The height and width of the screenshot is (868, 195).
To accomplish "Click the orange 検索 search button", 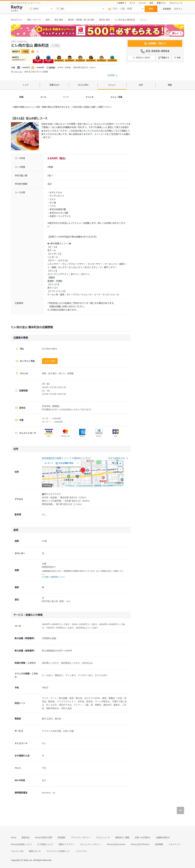I will pos(151,9).
